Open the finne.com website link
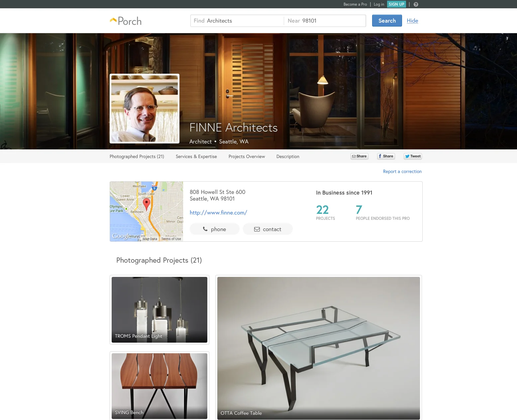Viewport: 517px width, 420px height. (x=218, y=212)
